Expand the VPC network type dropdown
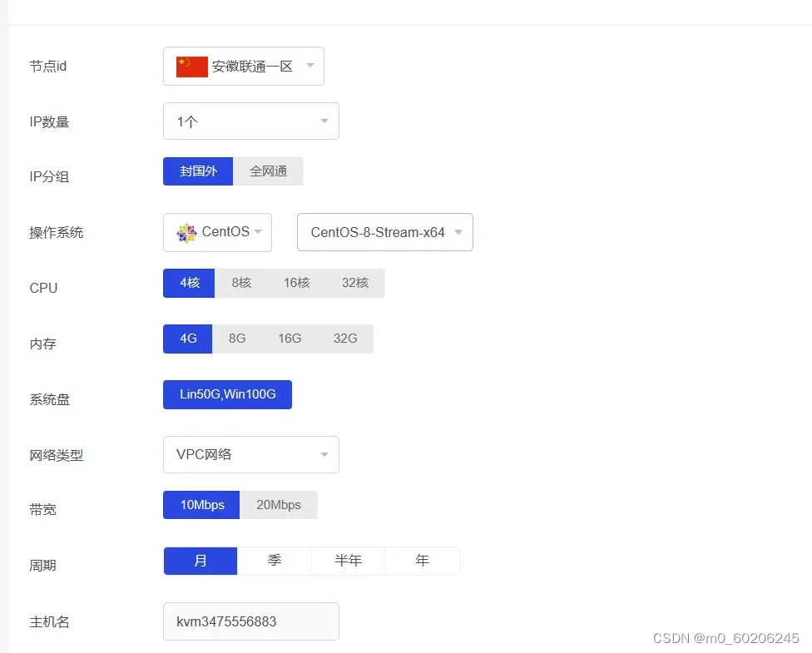 (x=324, y=454)
